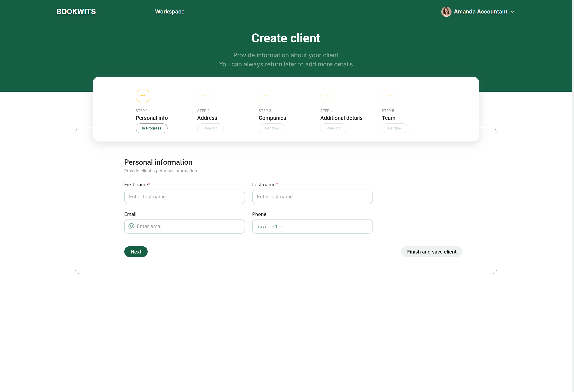Click the In Progress status badge
The width and height of the screenshot is (574, 392).
(151, 128)
